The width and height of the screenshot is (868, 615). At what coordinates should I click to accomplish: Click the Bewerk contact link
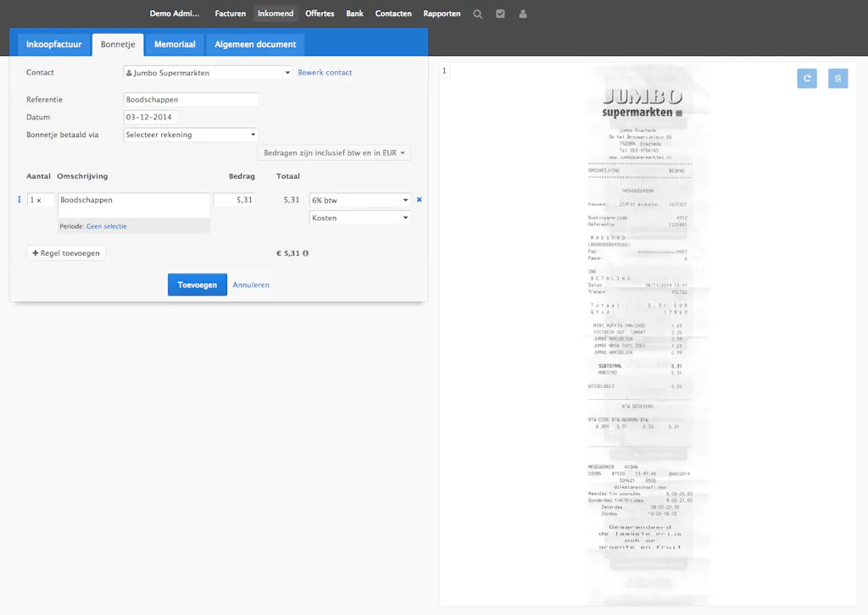tap(325, 73)
